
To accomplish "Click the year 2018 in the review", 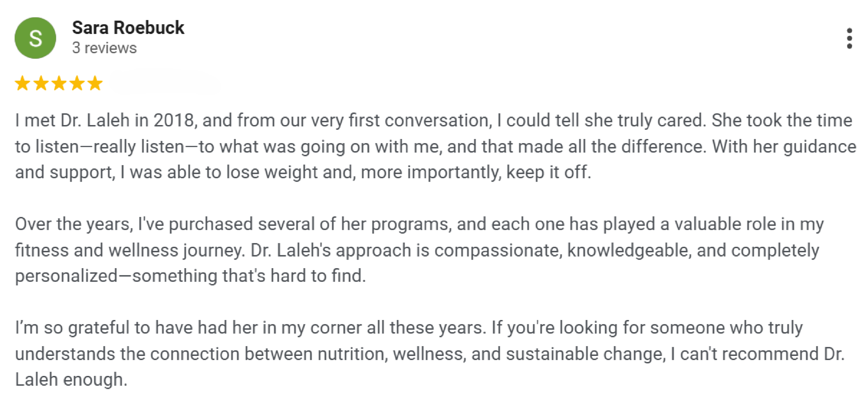I will click(x=174, y=121).
